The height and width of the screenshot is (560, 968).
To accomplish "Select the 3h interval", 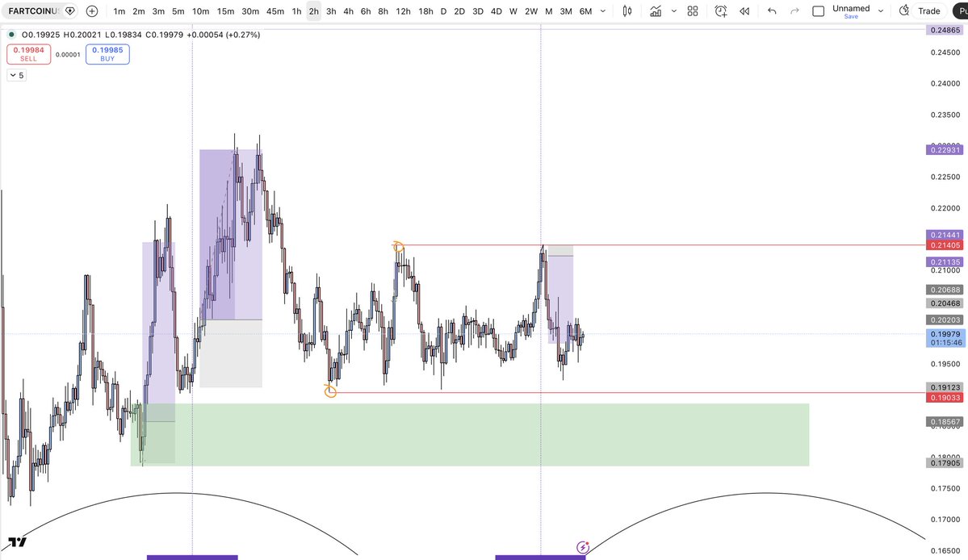I will pyautogui.click(x=331, y=11).
